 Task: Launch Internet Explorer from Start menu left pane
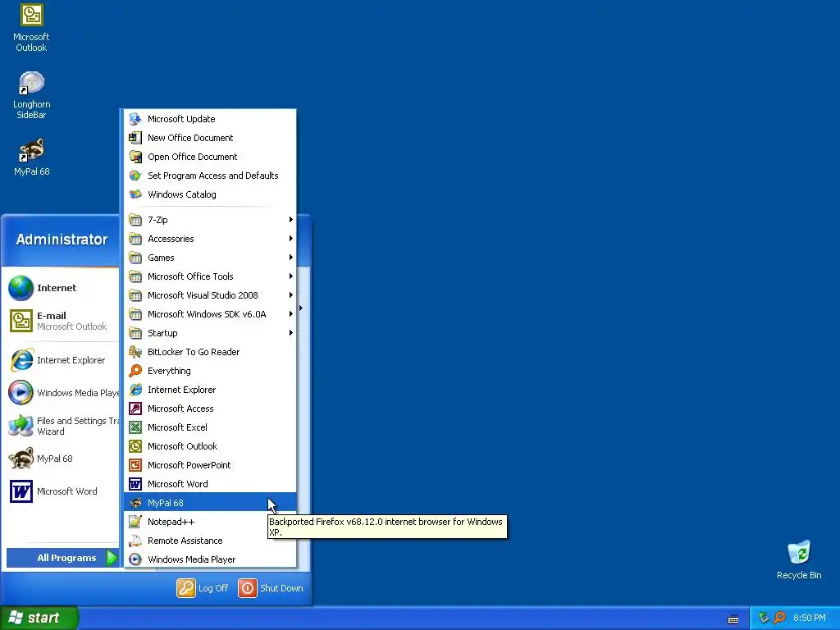(x=63, y=360)
